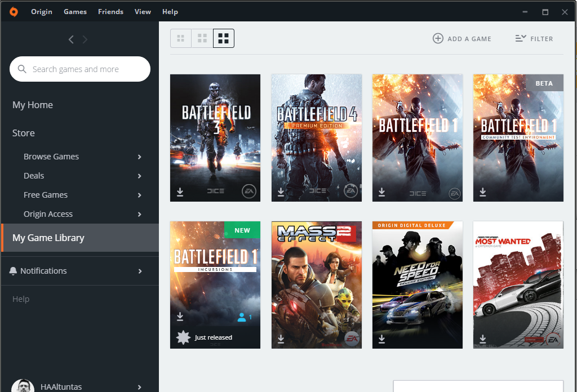This screenshot has height=392, width=577.
Task: Click download arrow on Most Wanted tile
Action: click(x=483, y=339)
